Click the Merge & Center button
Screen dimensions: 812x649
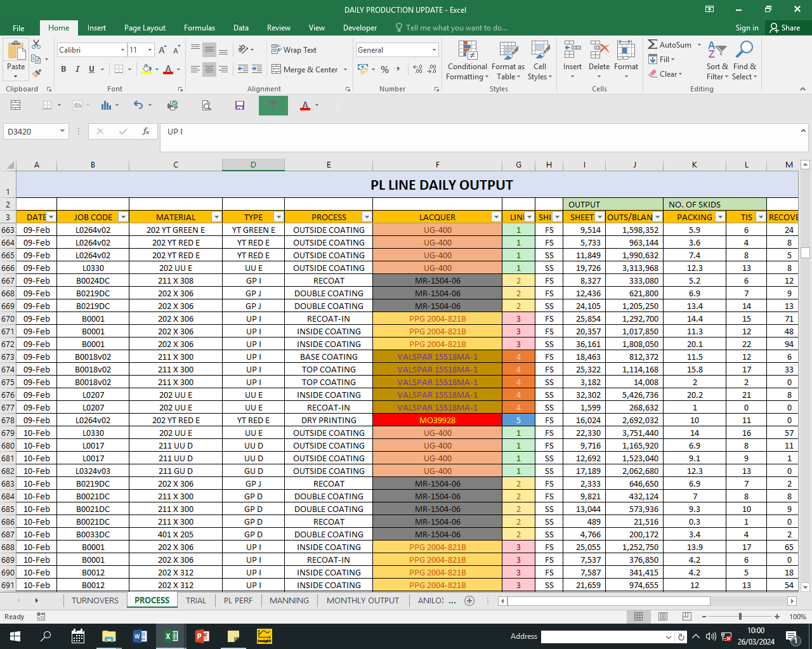tap(305, 69)
